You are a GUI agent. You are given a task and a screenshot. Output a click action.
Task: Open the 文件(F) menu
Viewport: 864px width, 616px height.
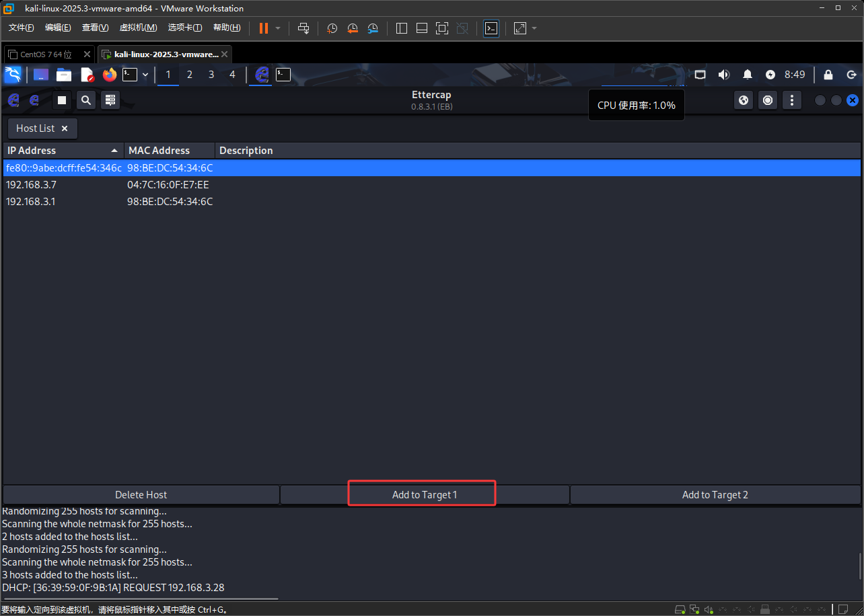[x=22, y=28]
